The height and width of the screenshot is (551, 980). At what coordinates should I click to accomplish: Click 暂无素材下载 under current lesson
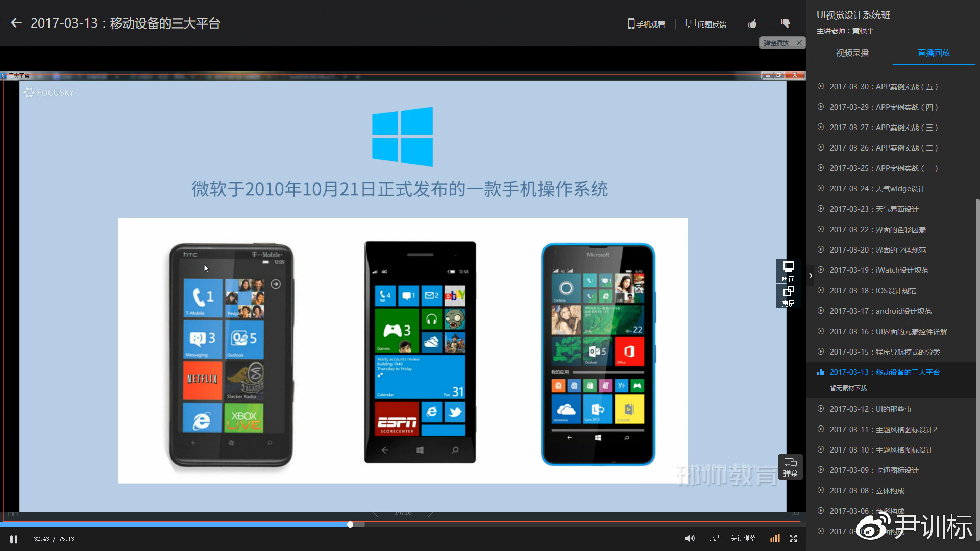[x=848, y=388]
